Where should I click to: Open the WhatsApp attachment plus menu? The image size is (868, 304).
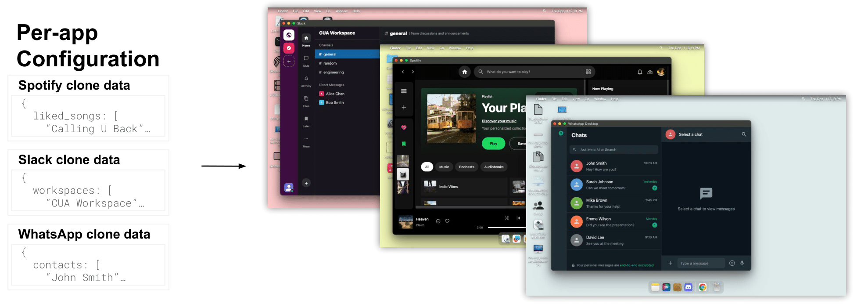(x=670, y=263)
